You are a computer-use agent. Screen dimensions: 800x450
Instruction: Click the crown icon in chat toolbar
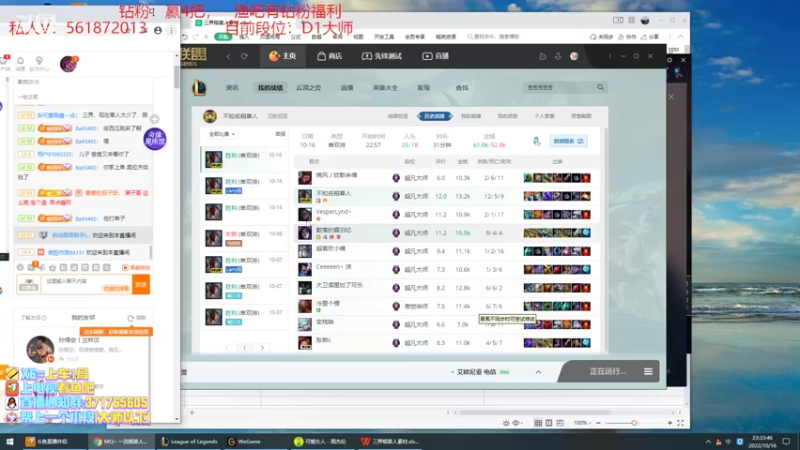click(53, 267)
